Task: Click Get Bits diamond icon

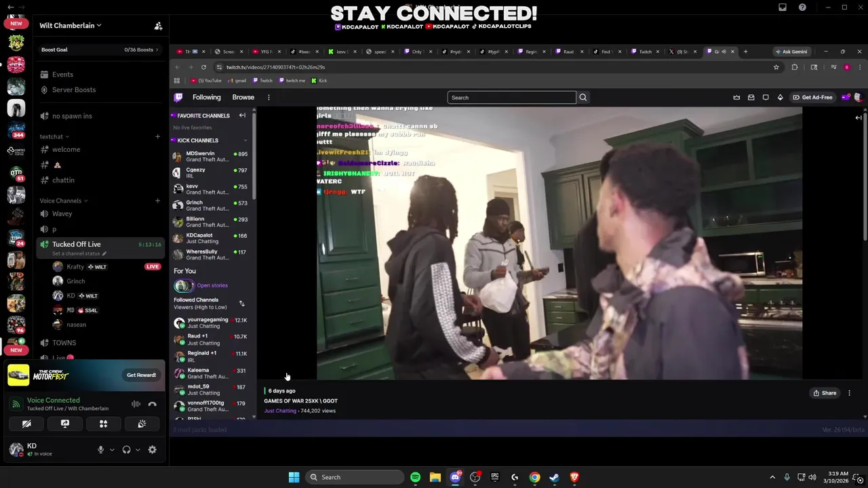Action: click(x=780, y=98)
